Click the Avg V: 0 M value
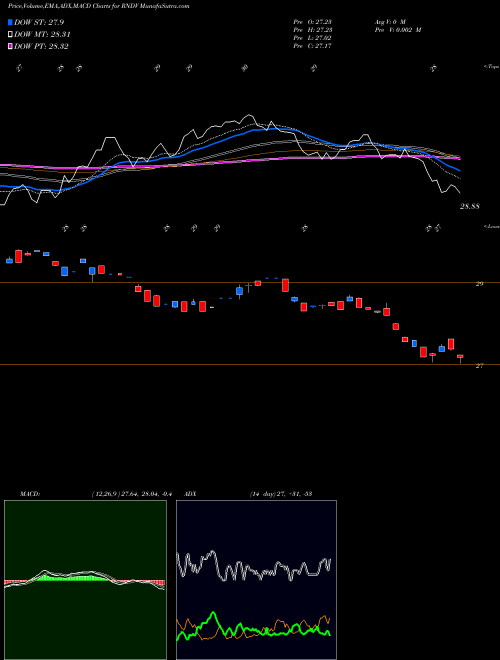Screen dimensions: 500x660 [389, 22]
